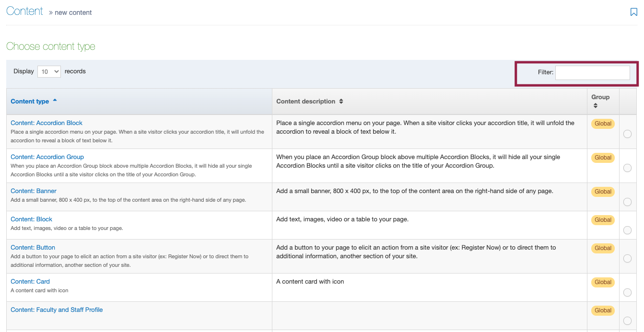Click the Content type column header
The height and width of the screenshot is (332, 644).
[x=139, y=101]
